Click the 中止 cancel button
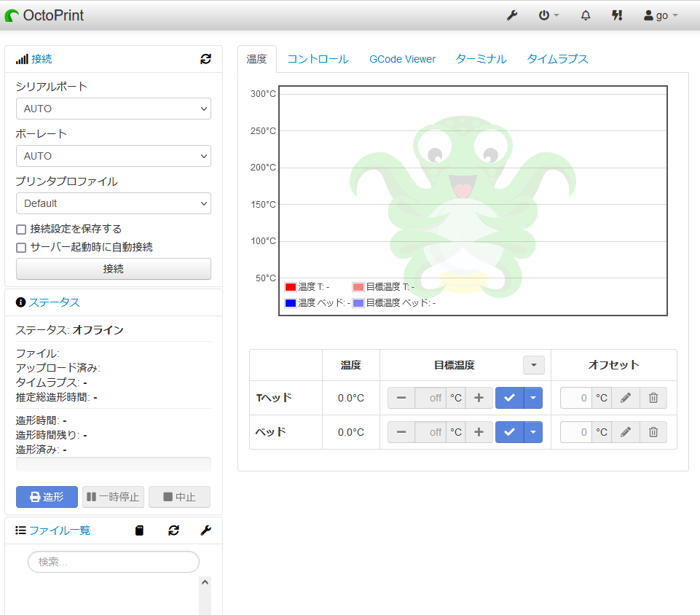 point(179,497)
